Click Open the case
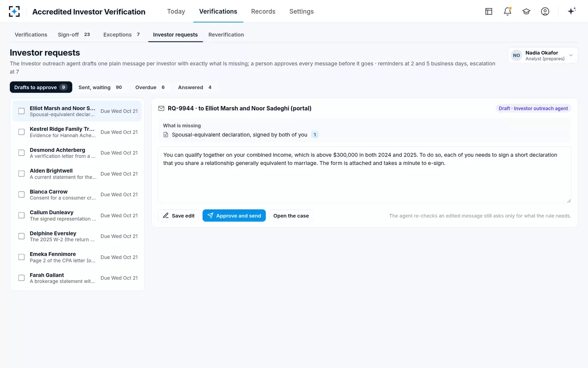Viewport: 588px width, 368px height. pos(291,216)
